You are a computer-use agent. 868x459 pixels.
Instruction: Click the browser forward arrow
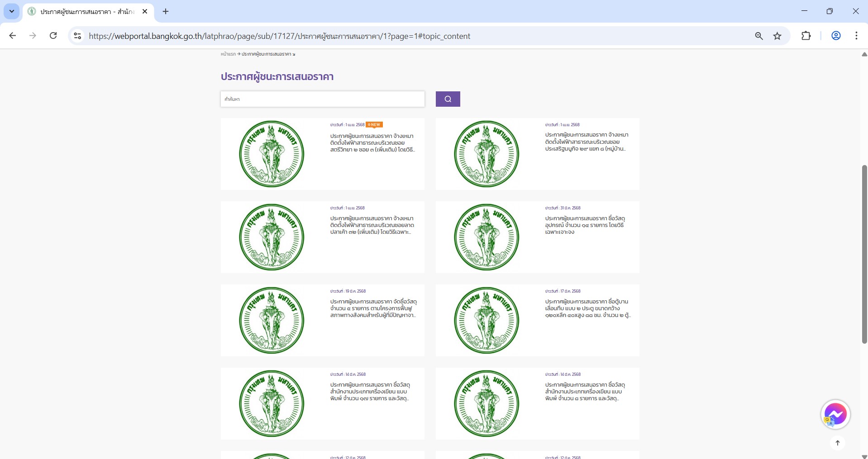click(33, 36)
